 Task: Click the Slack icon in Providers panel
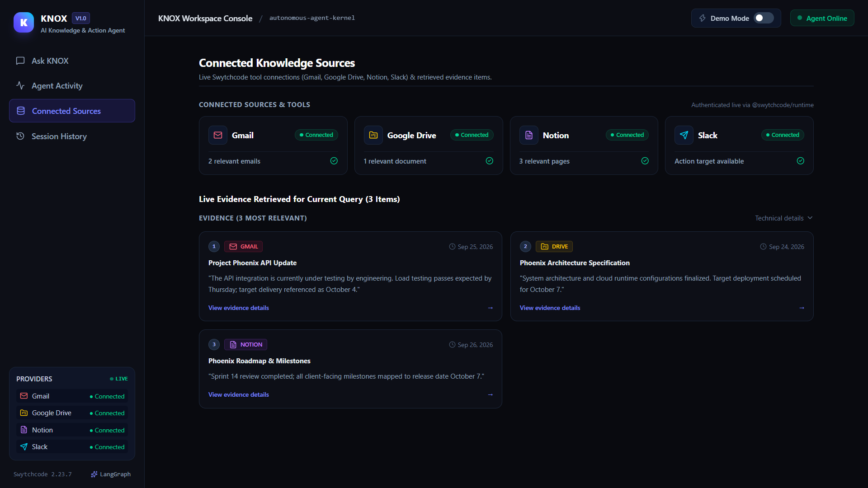(x=24, y=447)
